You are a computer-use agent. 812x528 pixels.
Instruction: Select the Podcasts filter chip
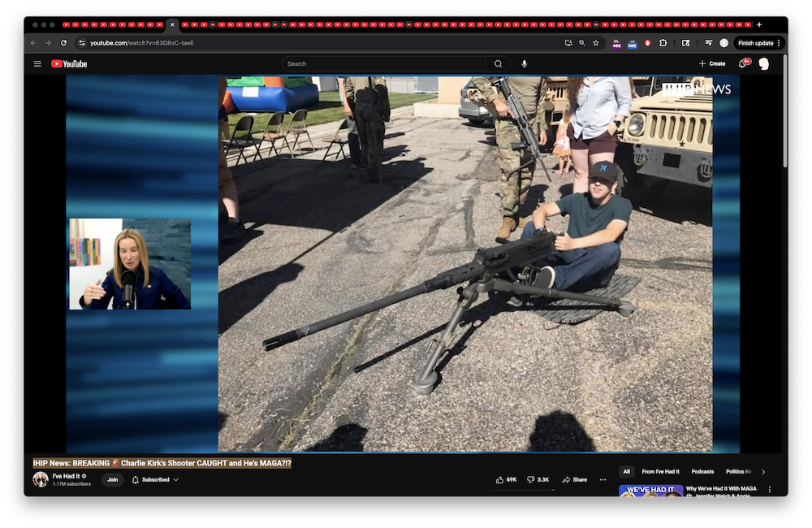(x=702, y=471)
